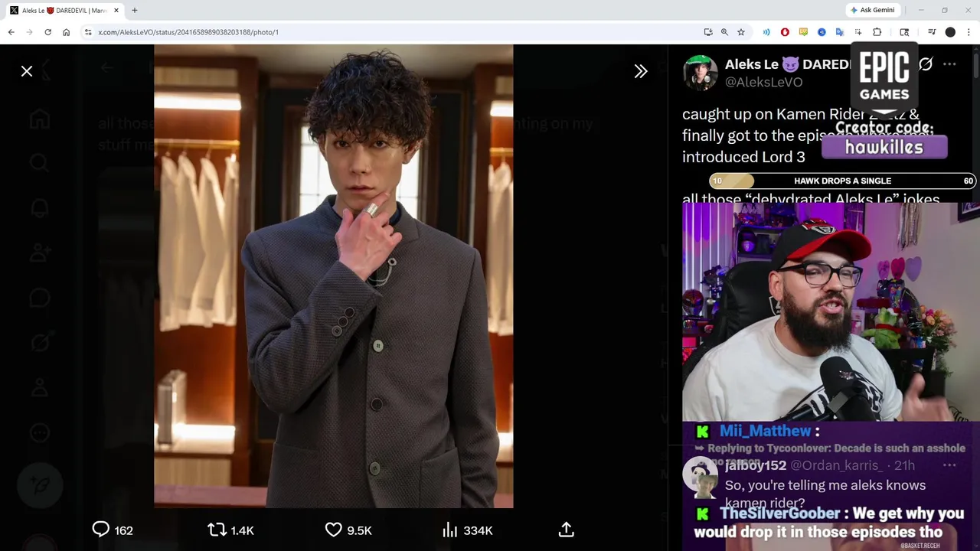Screen dimensions: 980x551
Task: Open the media controls music-note icon
Action: 932,32
